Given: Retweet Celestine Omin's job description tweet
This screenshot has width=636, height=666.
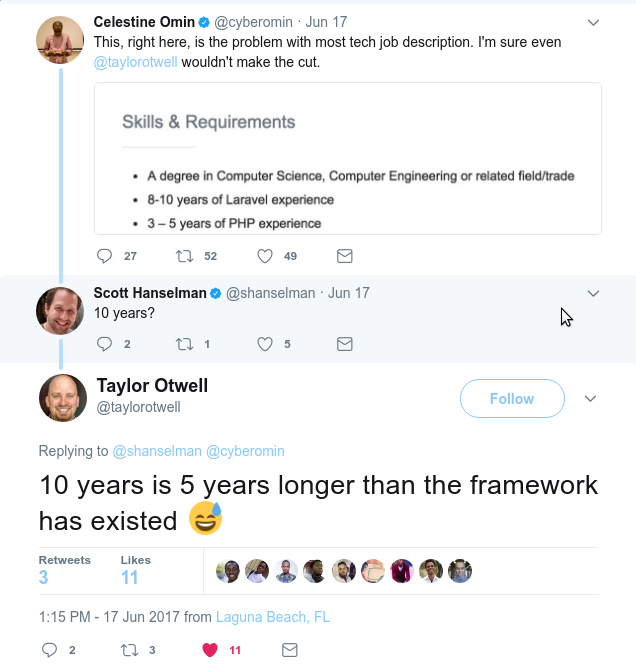Looking at the screenshot, I should click(184, 256).
